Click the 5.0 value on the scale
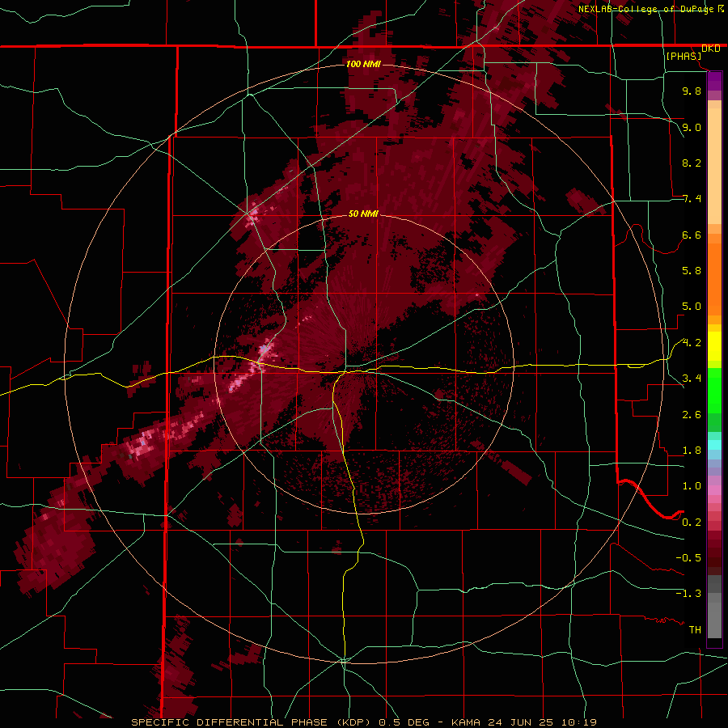Image resolution: width=728 pixels, height=728 pixels. click(692, 307)
